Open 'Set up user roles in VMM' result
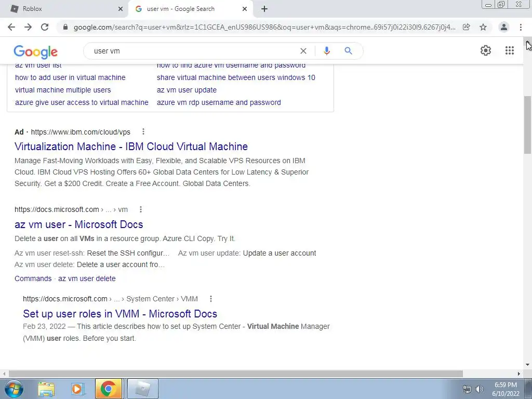The width and height of the screenshot is (532, 399). point(120,313)
